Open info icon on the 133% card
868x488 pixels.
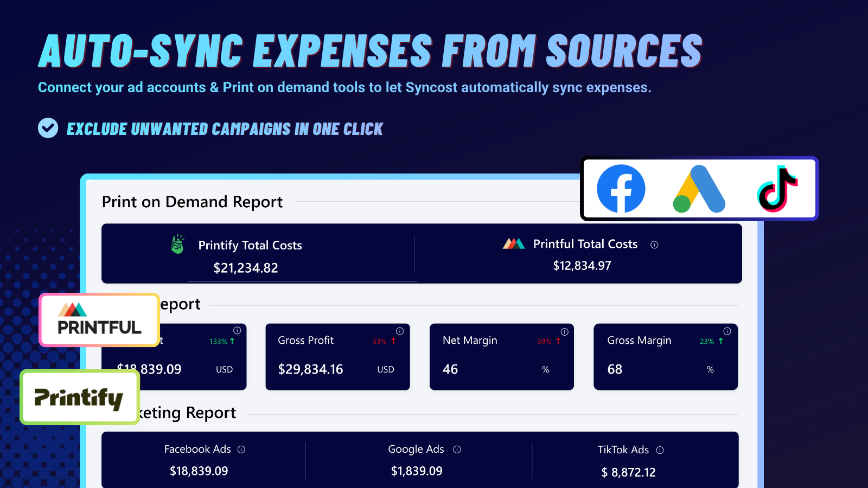(x=237, y=331)
